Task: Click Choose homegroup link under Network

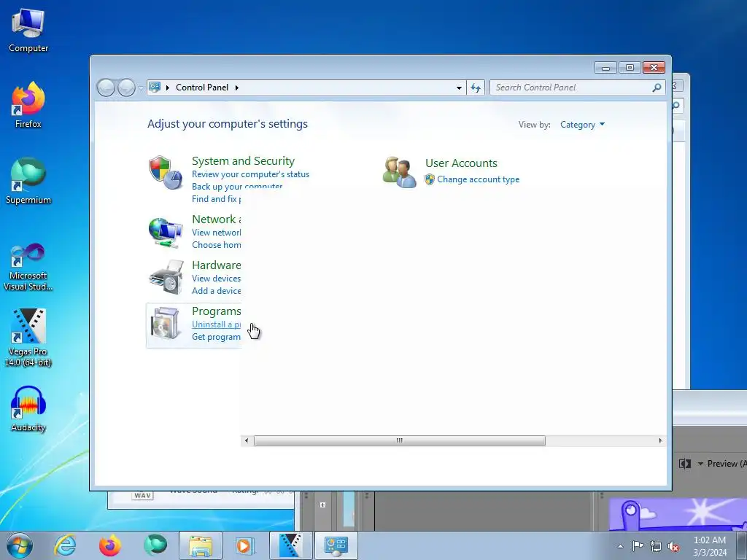Action: point(216,245)
